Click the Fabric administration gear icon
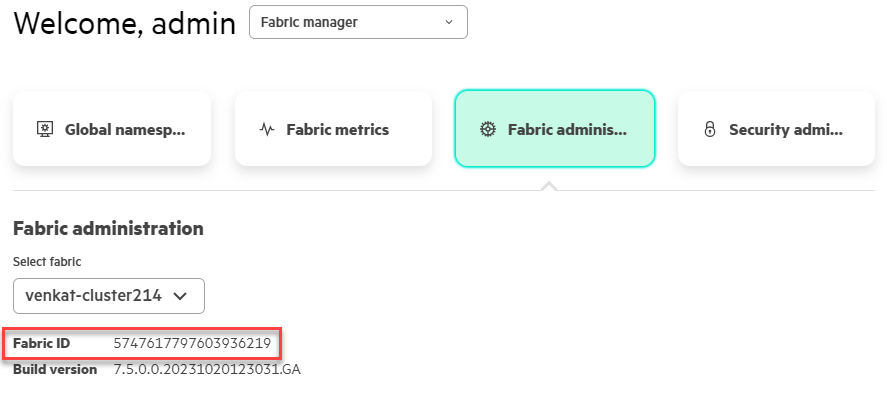 click(487, 129)
